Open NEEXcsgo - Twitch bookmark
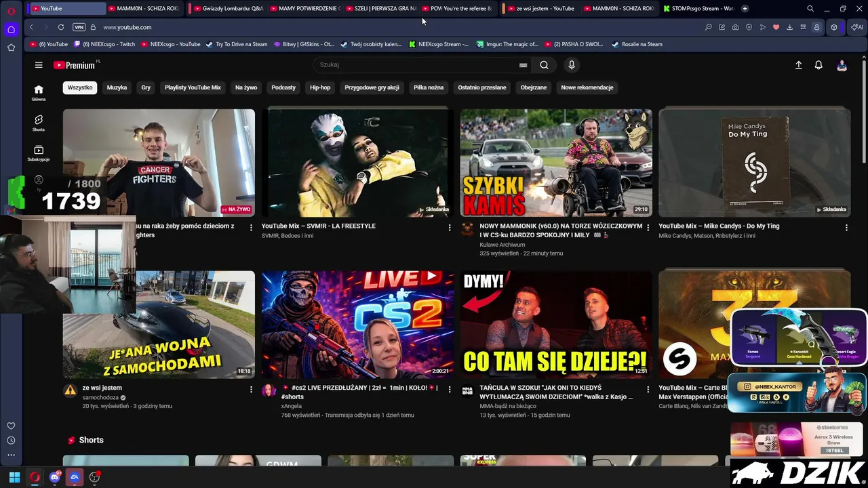 click(104, 44)
